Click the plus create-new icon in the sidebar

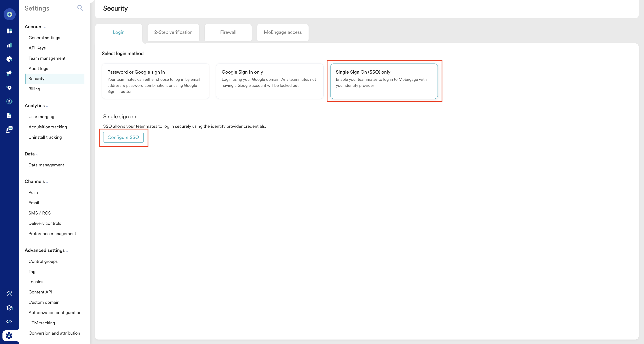(9, 15)
